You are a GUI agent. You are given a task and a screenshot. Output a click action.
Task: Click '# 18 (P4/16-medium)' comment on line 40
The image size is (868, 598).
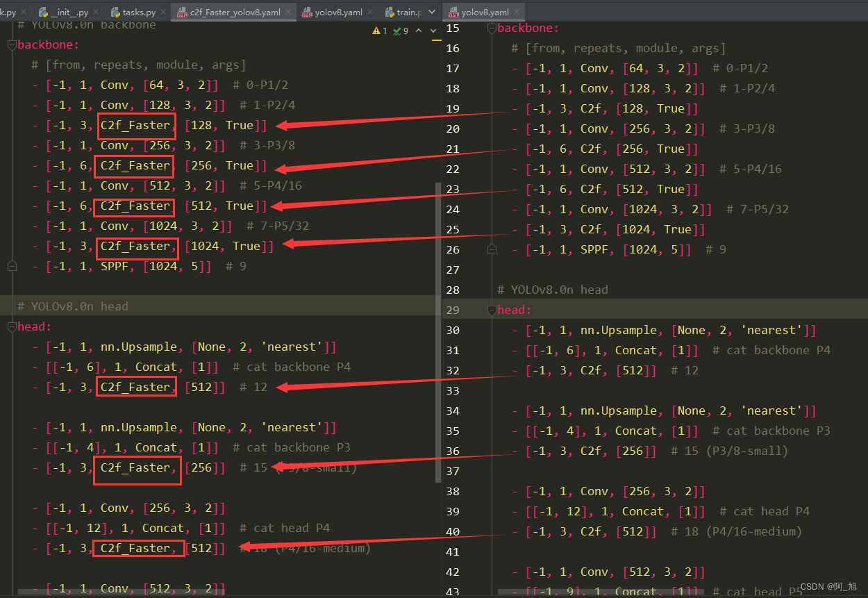point(736,531)
